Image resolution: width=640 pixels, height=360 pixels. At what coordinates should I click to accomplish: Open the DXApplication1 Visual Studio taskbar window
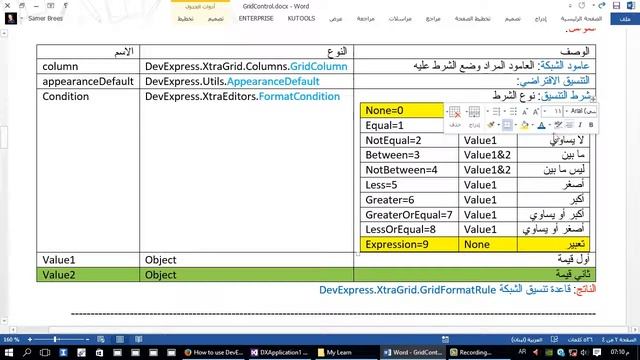tap(280, 352)
